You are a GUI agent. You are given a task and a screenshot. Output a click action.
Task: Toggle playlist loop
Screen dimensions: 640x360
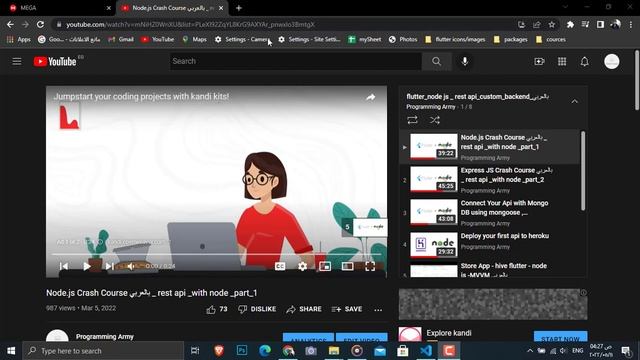(412, 120)
